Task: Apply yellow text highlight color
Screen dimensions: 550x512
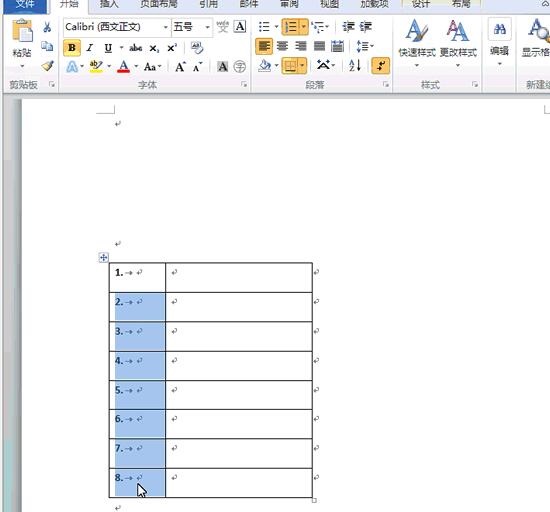Action: coord(96,66)
